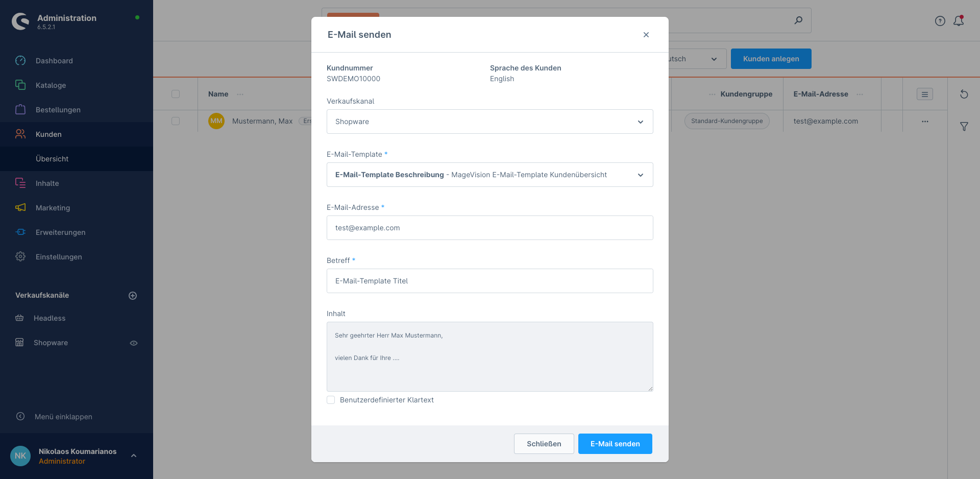
Task: Open the Mustermann, Max customer link
Action: pyautogui.click(x=262, y=121)
